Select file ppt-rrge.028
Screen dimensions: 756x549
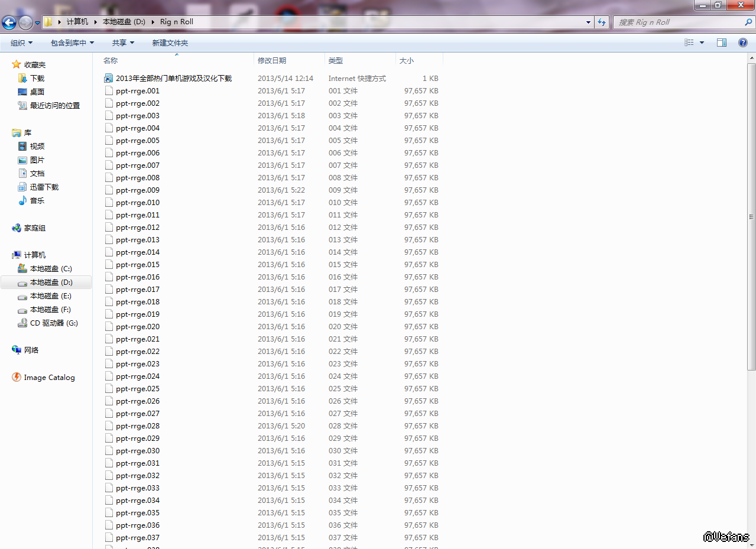click(138, 425)
